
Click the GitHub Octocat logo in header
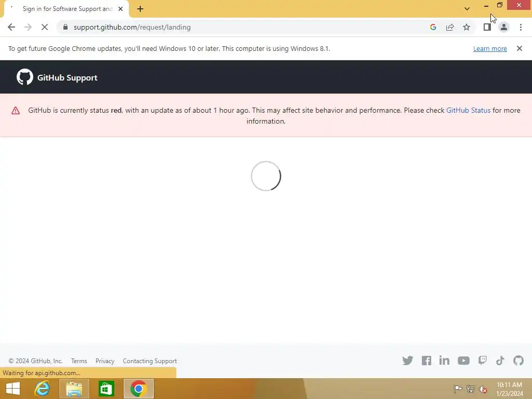pos(25,77)
